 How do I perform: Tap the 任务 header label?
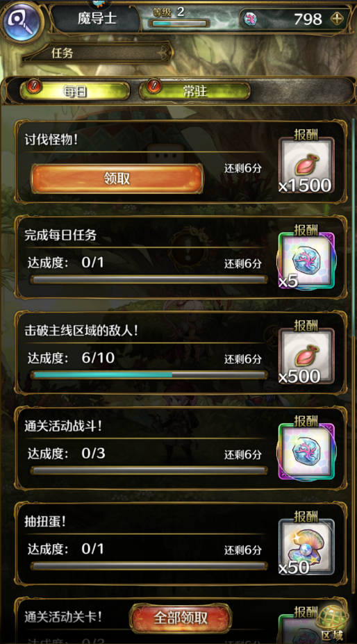pos(63,53)
